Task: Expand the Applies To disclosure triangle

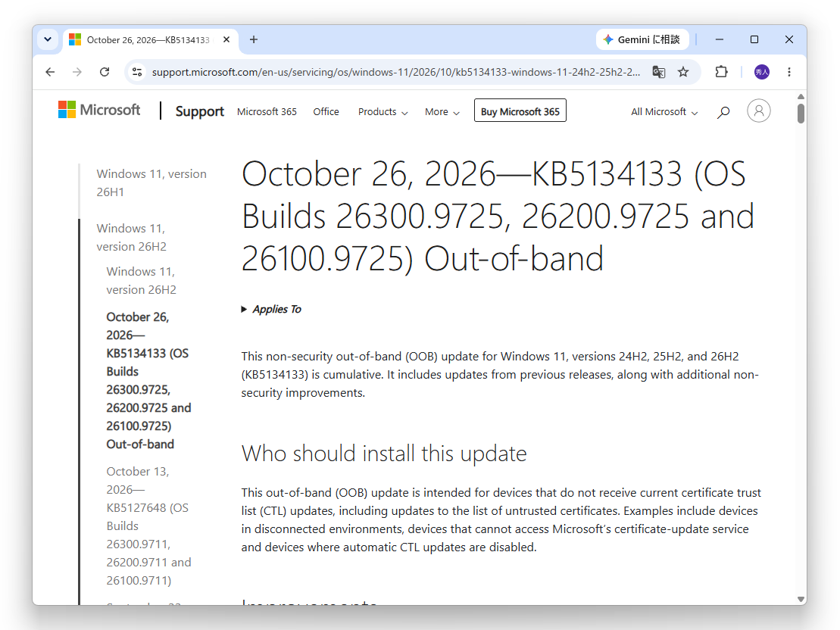Action: [x=244, y=309]
